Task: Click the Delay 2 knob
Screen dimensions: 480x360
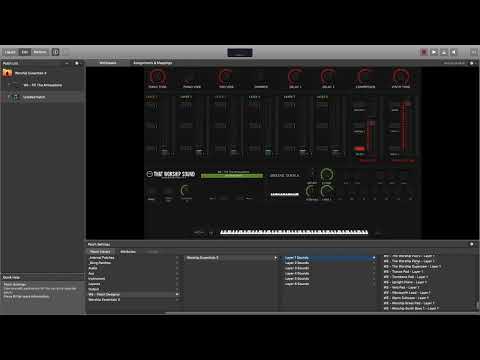Action: point(328,77)
